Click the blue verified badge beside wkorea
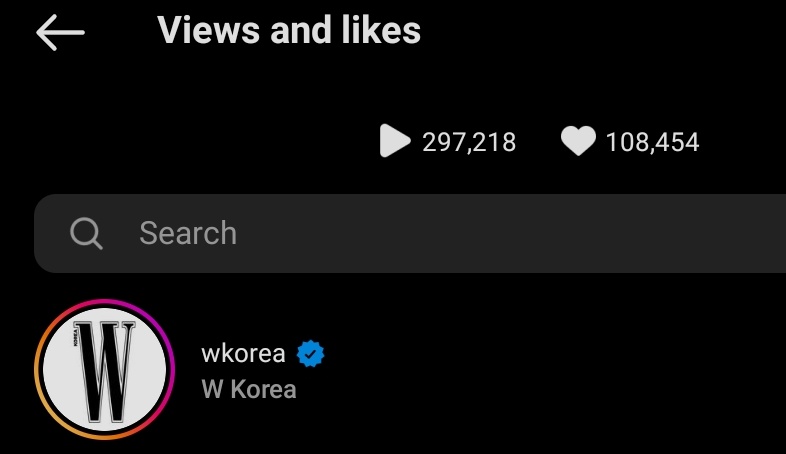Viewport: 786px width, 454px height. pyautogui.click(x=310, y=354)
